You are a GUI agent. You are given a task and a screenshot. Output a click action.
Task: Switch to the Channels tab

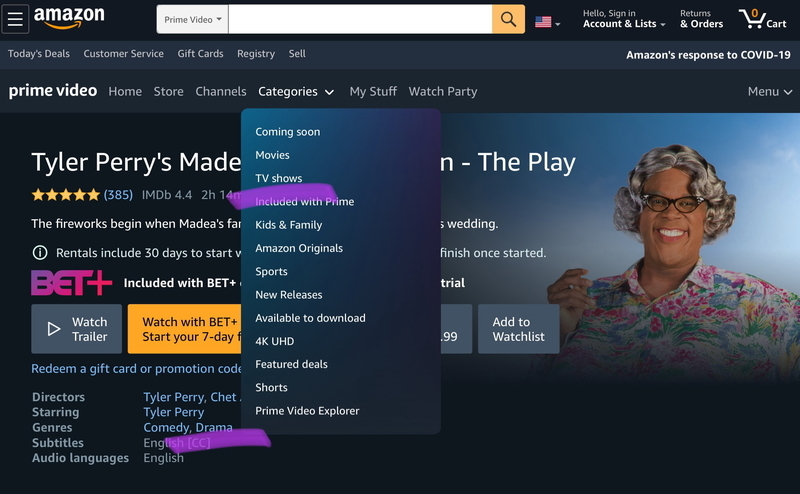(x=220, y=91)
